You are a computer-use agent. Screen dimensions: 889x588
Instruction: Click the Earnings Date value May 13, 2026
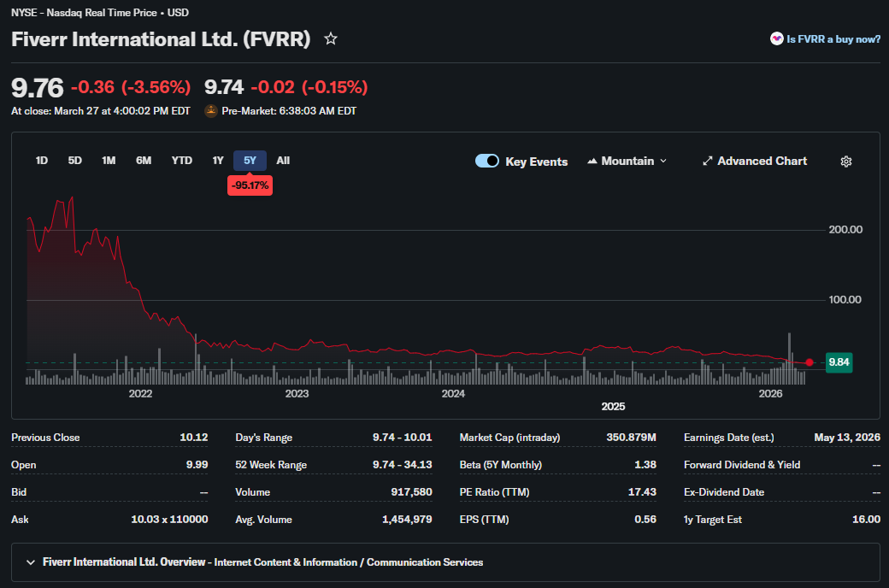click(x=847, y=438)
